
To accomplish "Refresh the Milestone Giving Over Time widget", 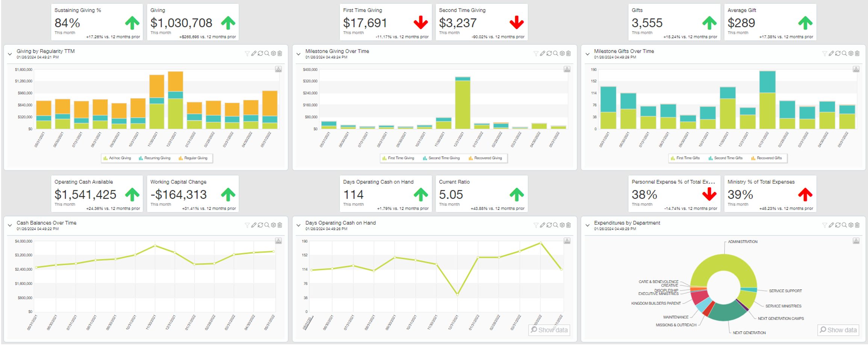I will [549, 53].
